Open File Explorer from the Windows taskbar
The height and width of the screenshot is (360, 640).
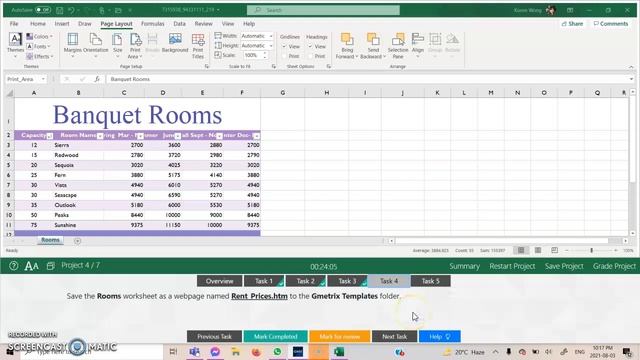point(236,351)
